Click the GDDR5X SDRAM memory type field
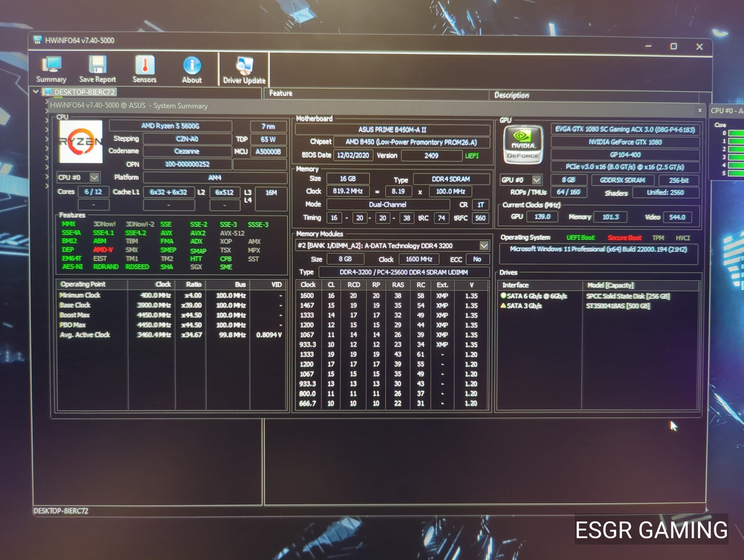Screen dimensions: 744x560 623,180
